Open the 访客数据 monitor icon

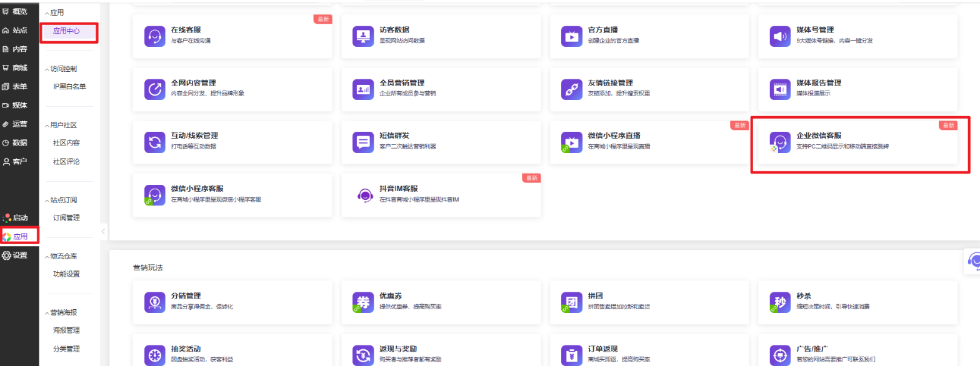pos(362,36)
